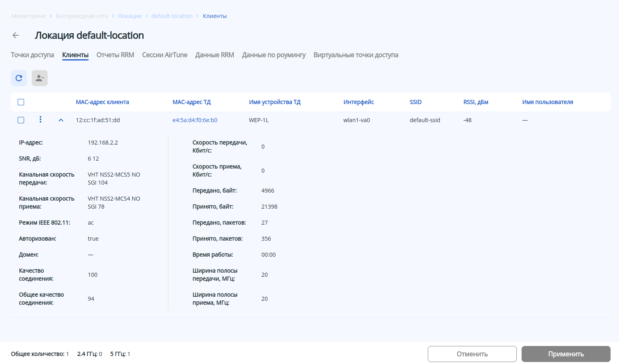Open the three-dot row actions menu
619x364 pixels.
tap(40, 120)
